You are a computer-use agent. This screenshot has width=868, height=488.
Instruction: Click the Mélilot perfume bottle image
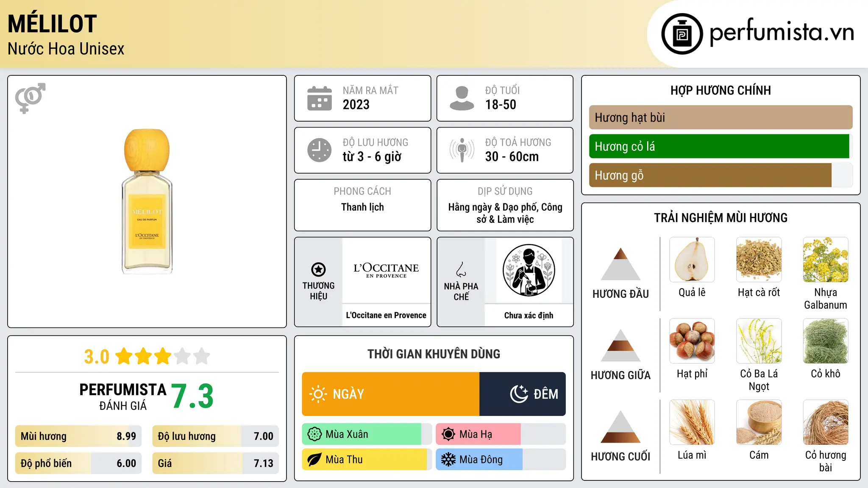[x=147, y=202]
